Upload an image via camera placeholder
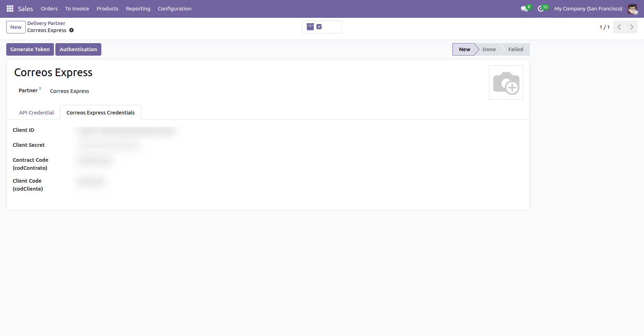Image resolution: width=644 pixels, height=336 pixels. (x=506, y=83)
